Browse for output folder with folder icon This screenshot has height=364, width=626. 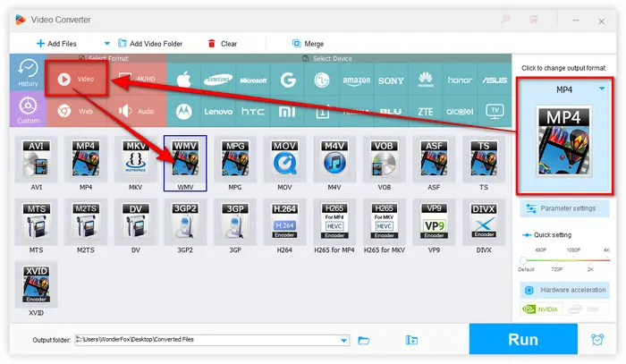click(x=364, y=340)
